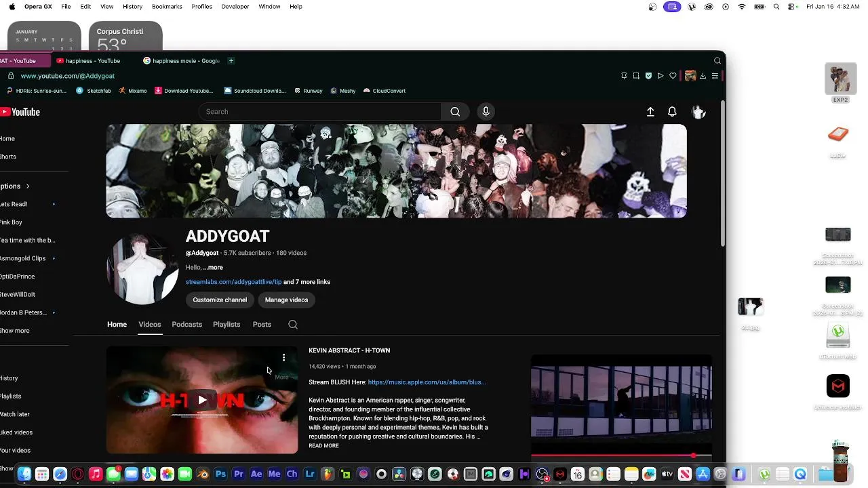The width and height of the screenshot is (868, 488).
Task: Open Premiere Pro from the Dock
Action: (x=238, y=474)
